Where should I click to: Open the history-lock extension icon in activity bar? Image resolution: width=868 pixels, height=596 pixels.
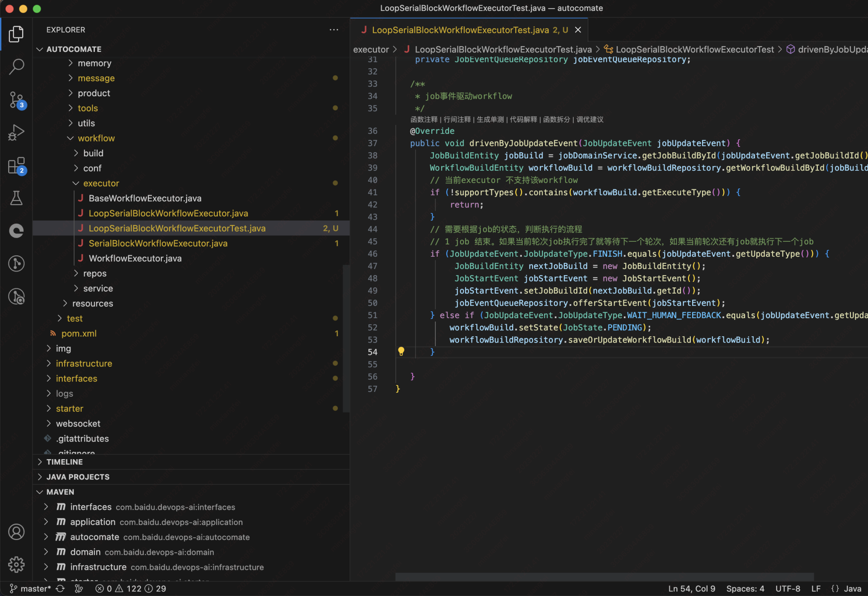pyautogui.click(x=16, y=296)
